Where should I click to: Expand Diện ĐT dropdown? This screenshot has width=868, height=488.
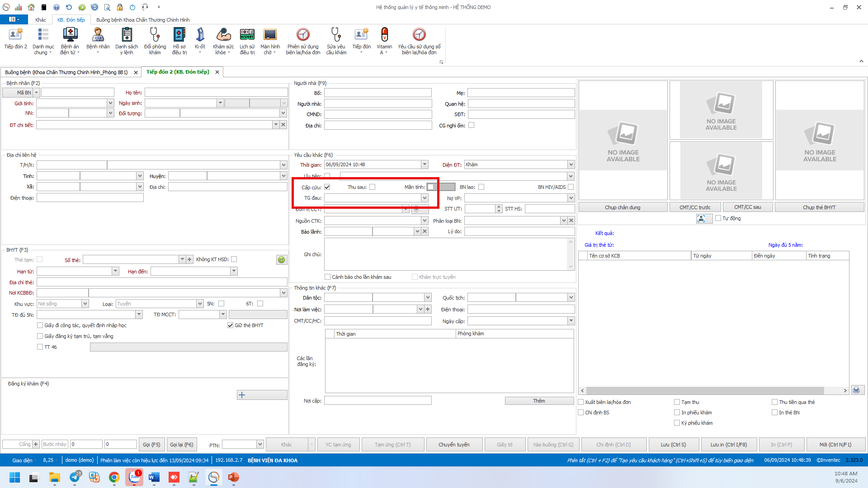(x=571, y=164)
